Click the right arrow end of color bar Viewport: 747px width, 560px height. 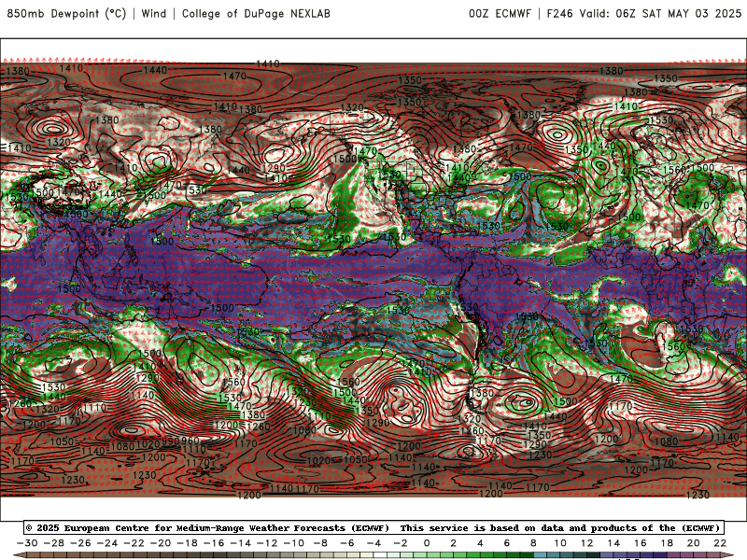pos(727,555)
